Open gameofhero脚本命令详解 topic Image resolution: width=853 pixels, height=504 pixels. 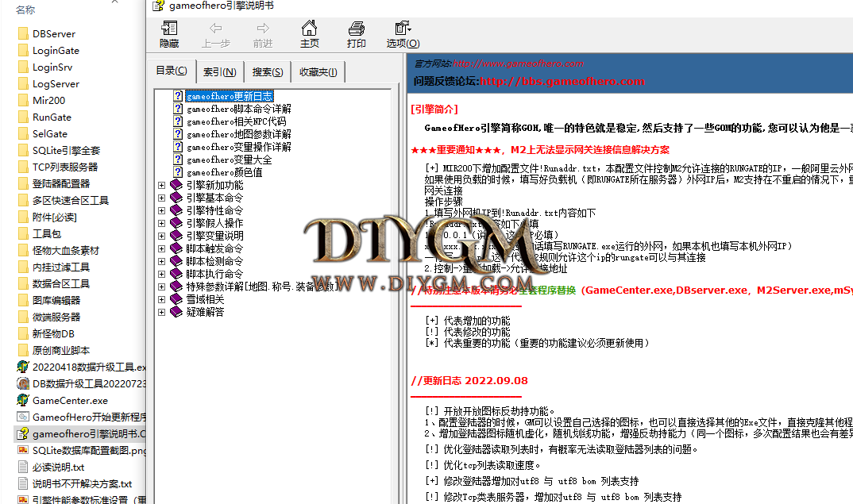(239, 109)
